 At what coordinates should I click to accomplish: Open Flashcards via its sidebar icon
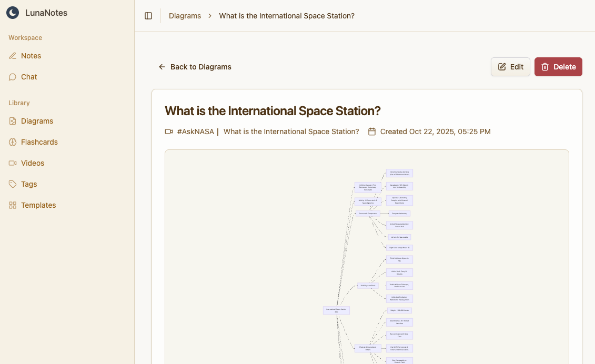[13, 142]
